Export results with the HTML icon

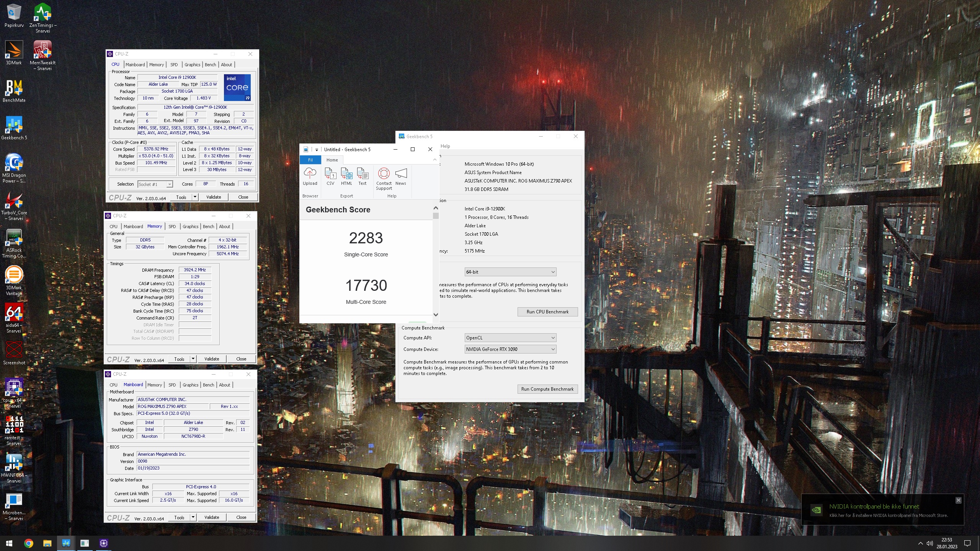pyautogui.click(x=346, y=177)
